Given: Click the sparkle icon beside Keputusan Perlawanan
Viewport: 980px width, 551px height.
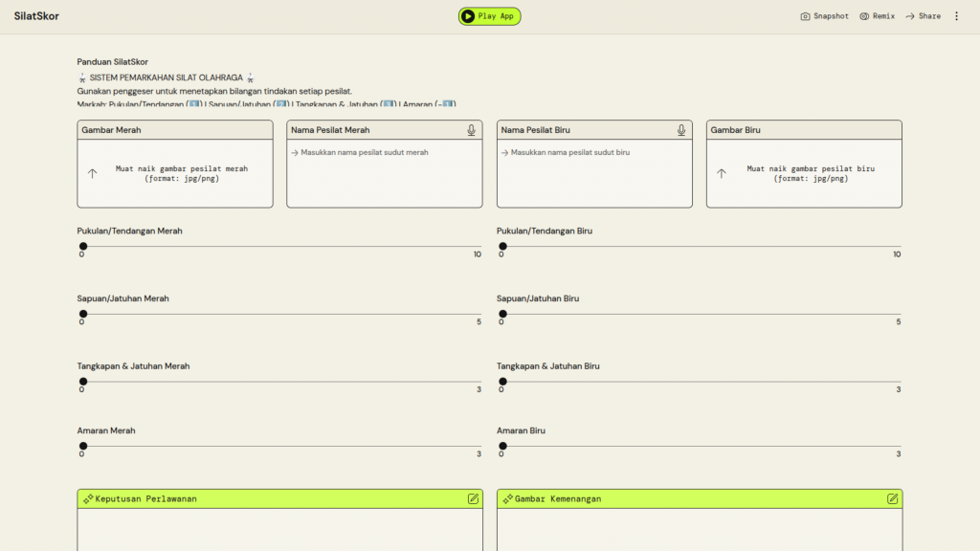Looking at the screenshot, I should coord(88,498).
